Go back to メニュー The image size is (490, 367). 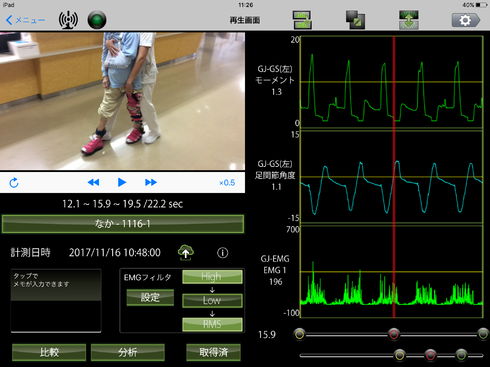tap(25, 20)
